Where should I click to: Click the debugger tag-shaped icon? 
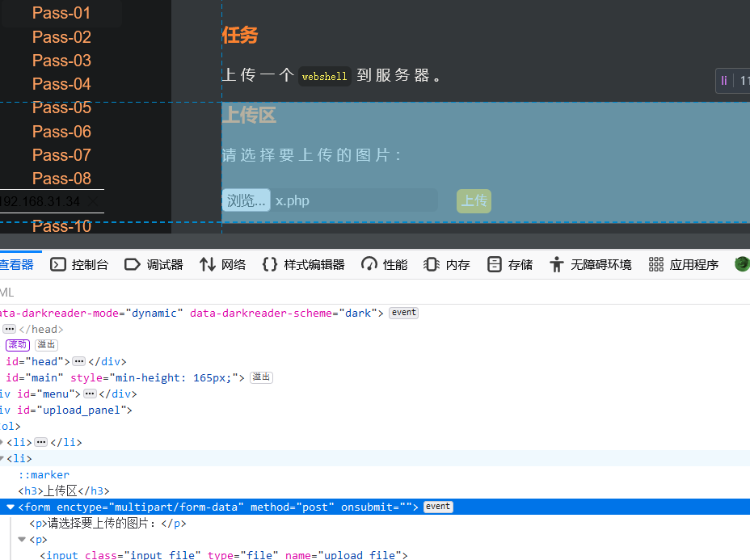point(132,264)
